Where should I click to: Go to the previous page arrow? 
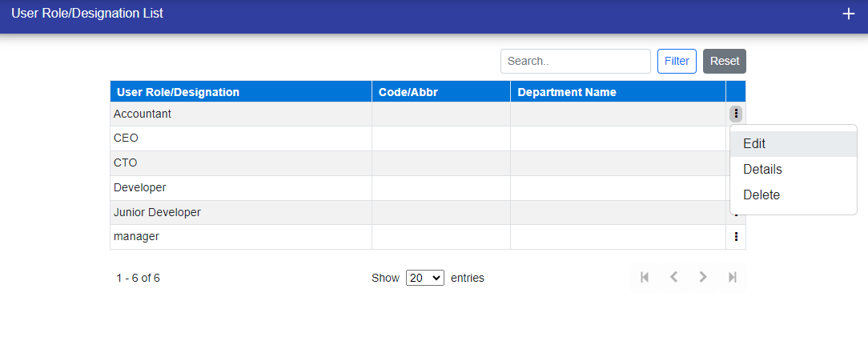pyautogui.click(x=673, y=278)
